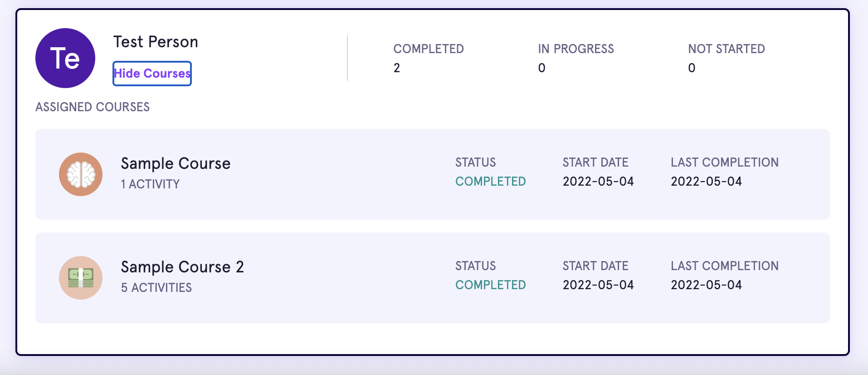
Task: Click the ASSIGNED COURSES section heading
Action: (93, 107)
